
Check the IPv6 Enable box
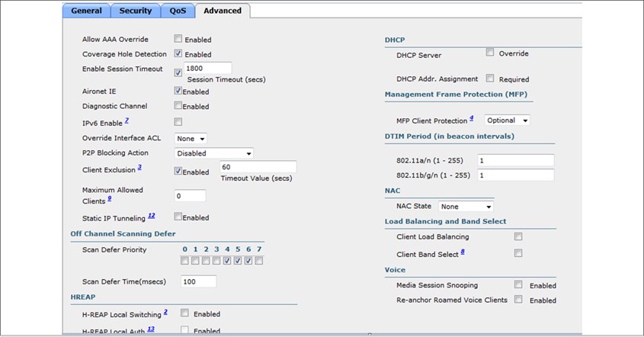point(178,122)
